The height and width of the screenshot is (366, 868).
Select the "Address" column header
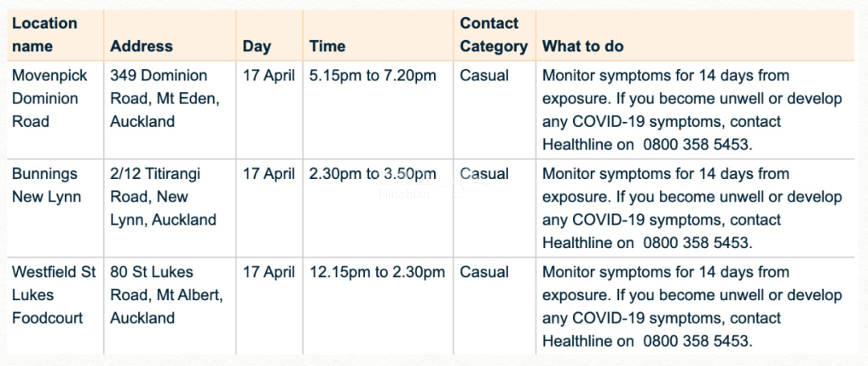[141, 47]
